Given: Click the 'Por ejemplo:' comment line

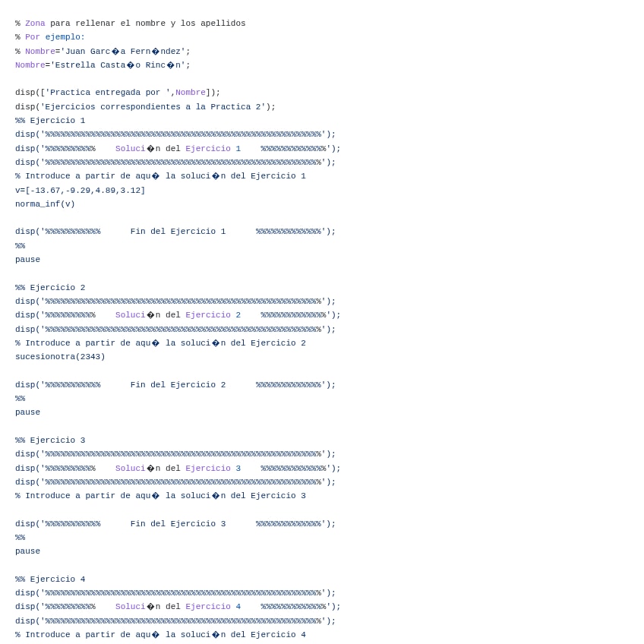Looking at the screenshot, I should coord(50,37).
